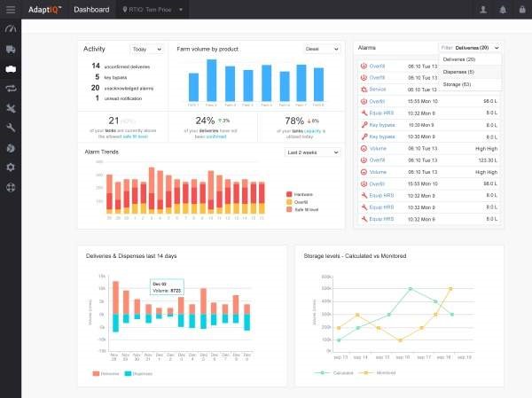532x398 pixels.
Task: Open the hamburger menu icon
Action: pyautogui.click(x=11, y=10)
